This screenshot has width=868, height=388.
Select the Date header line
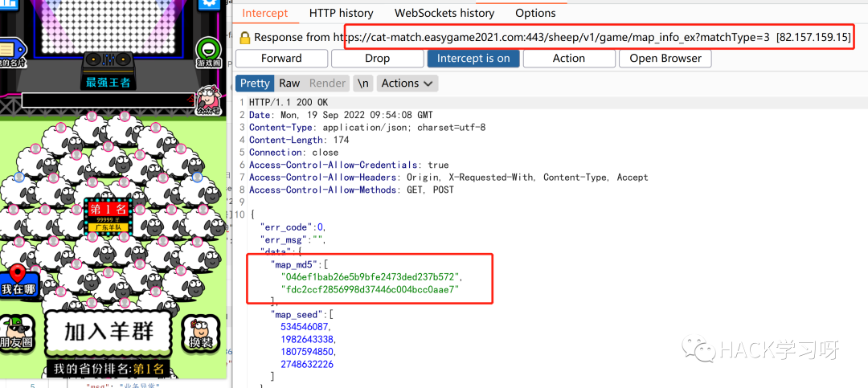pos(341,115)
